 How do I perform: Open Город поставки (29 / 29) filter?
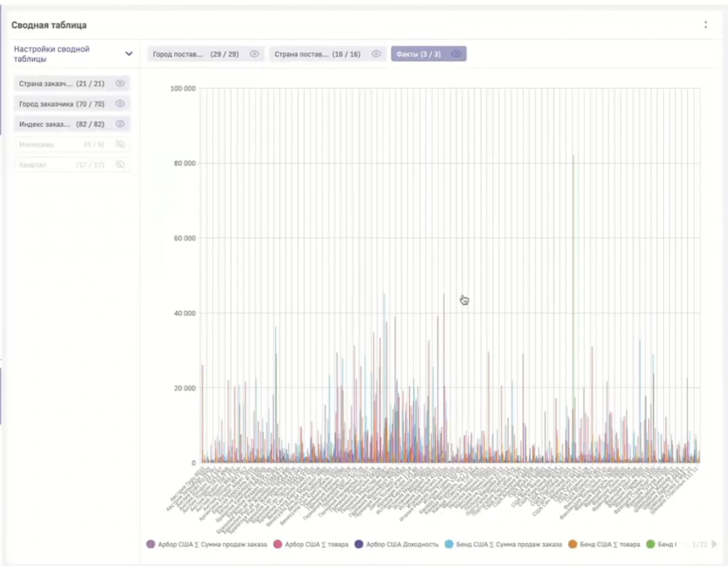195,54
